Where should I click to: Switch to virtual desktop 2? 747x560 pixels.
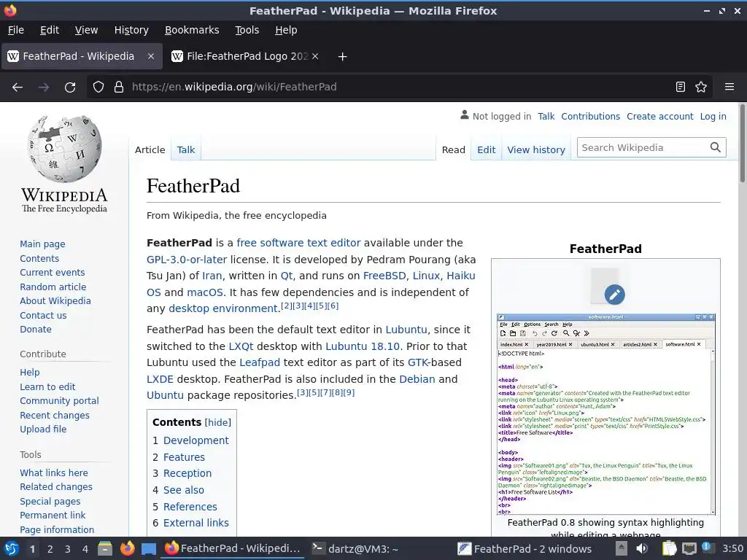[x=50, y=549]
